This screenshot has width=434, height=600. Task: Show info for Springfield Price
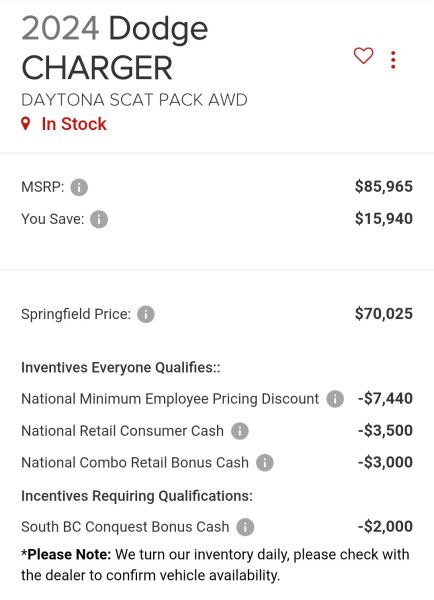[146, 315]
